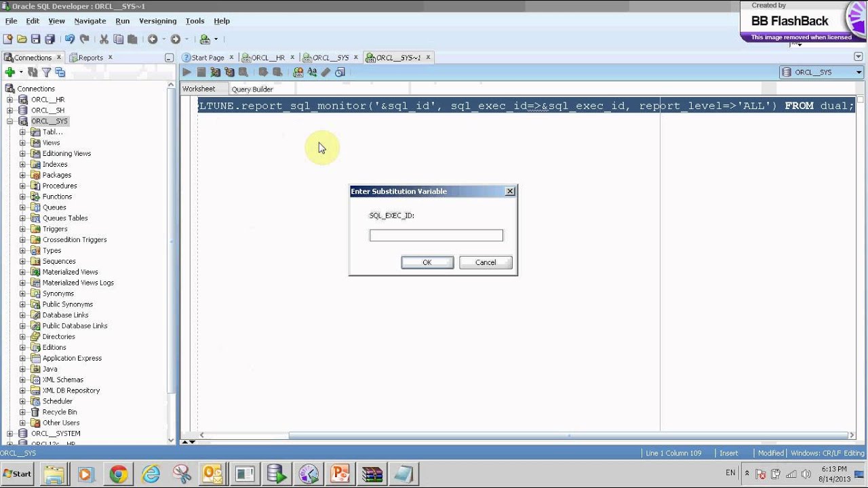This screenshot has width=868, height=488.
Task: Switch to the Reports panel tab
Action: [90, 58]
